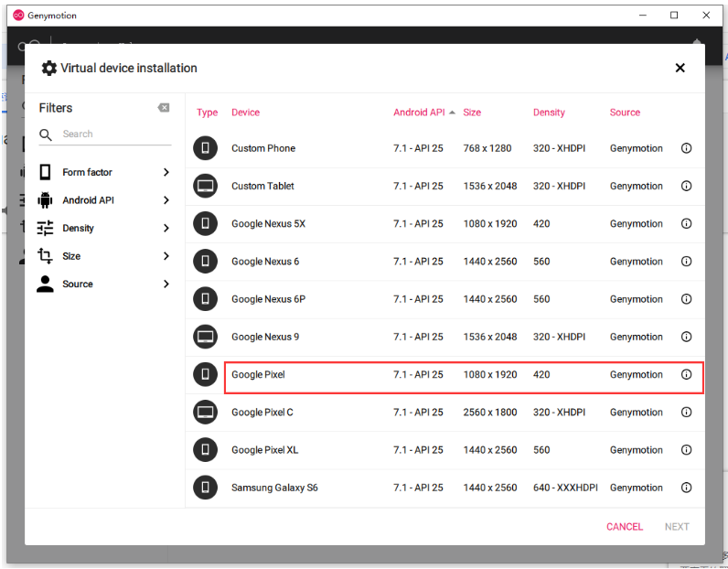Click phone icon beside Google Nexus 5X

coord(205,223)
